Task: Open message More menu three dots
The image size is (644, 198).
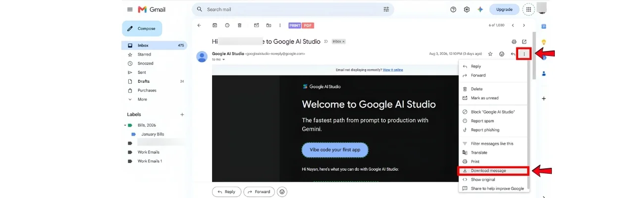Action: pyautogui.click(x=524, y=53)
